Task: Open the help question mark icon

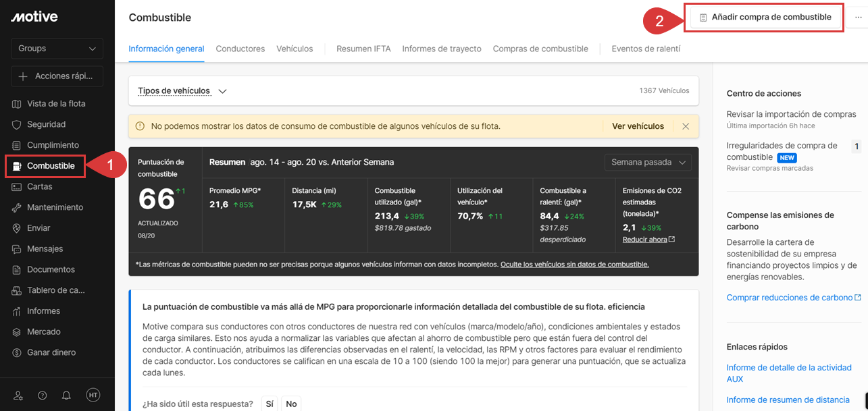Action: point(43,395)
